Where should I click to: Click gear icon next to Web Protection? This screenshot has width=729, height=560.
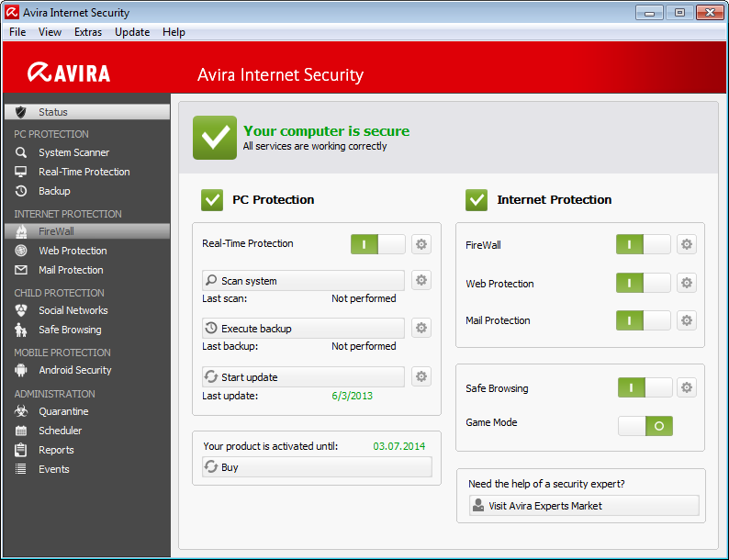click(686, 284)
